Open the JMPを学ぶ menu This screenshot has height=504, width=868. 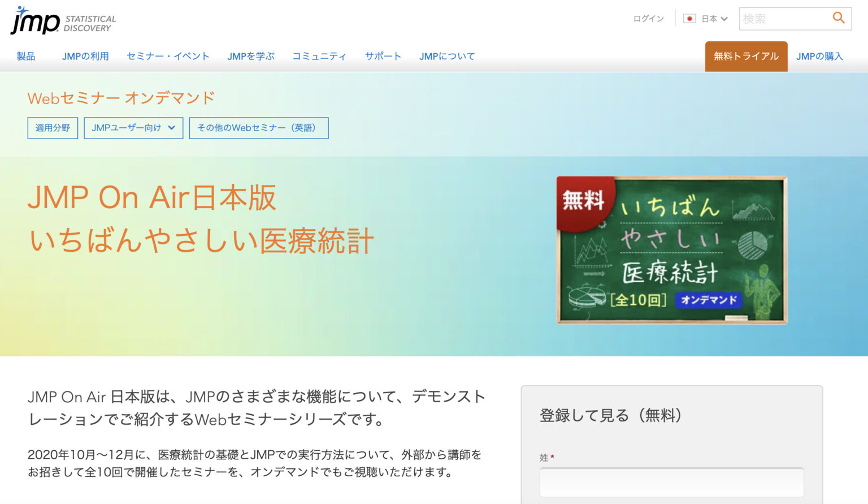click(x=251, y=56)
